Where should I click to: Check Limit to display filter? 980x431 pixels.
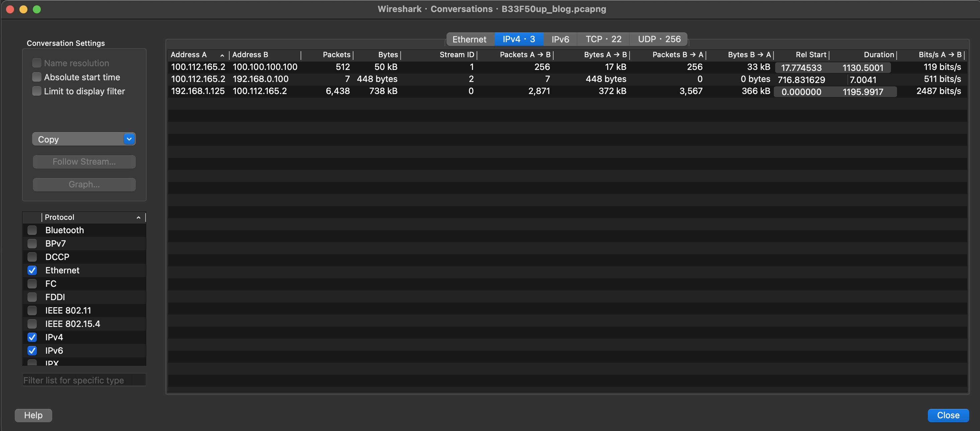coord(36,91)
